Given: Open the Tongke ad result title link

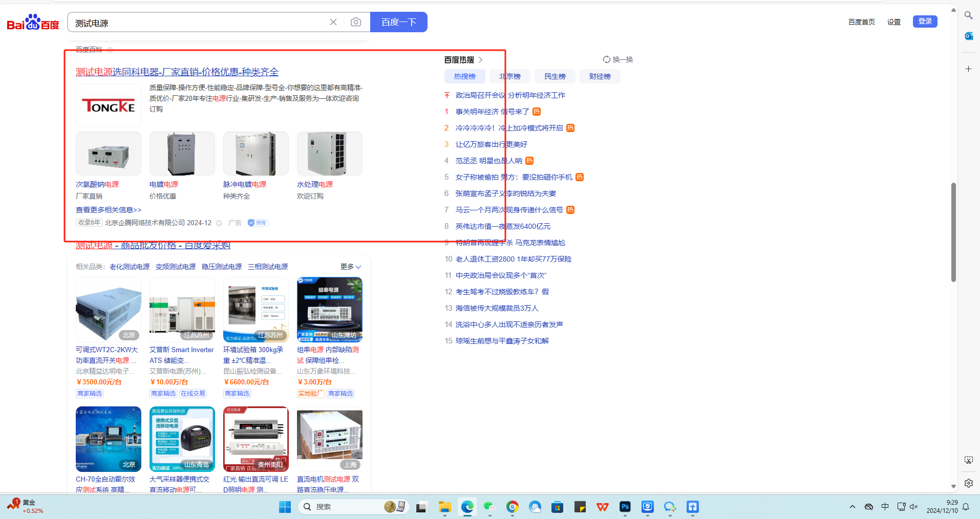Looking at the screenshot, I should pyautogui.click(x=177, y=72).
